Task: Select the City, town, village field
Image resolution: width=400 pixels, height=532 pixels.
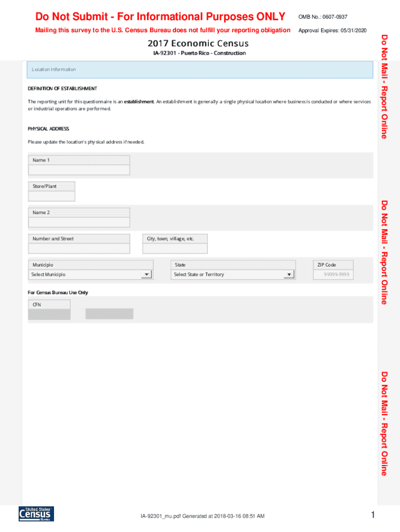Action: tap(175, 248)
